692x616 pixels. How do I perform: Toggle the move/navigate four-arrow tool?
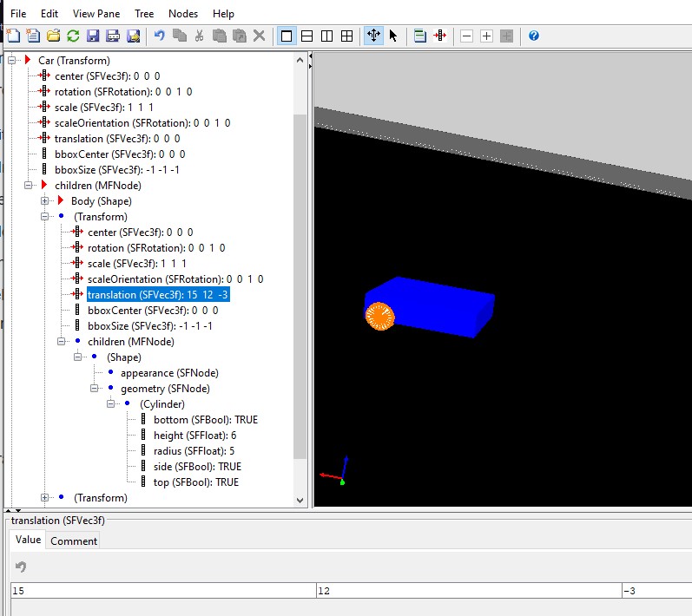point(373,36)
